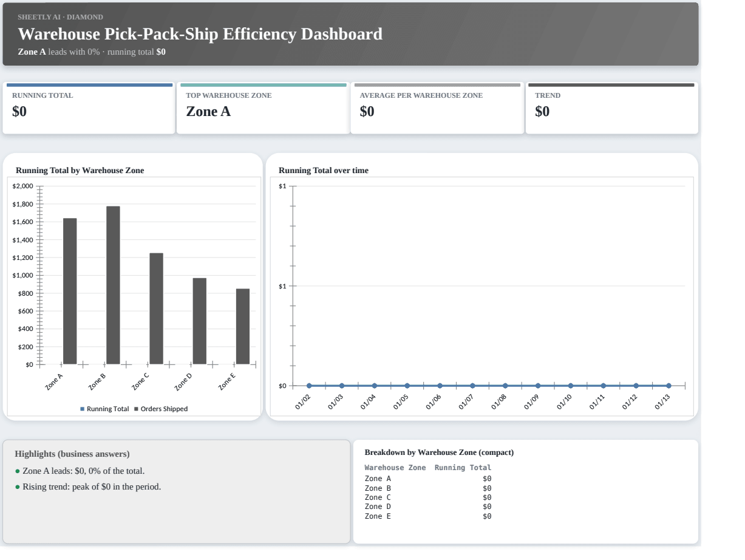
Task: Click the Zone E x-axis label
Action: [227, 381]
